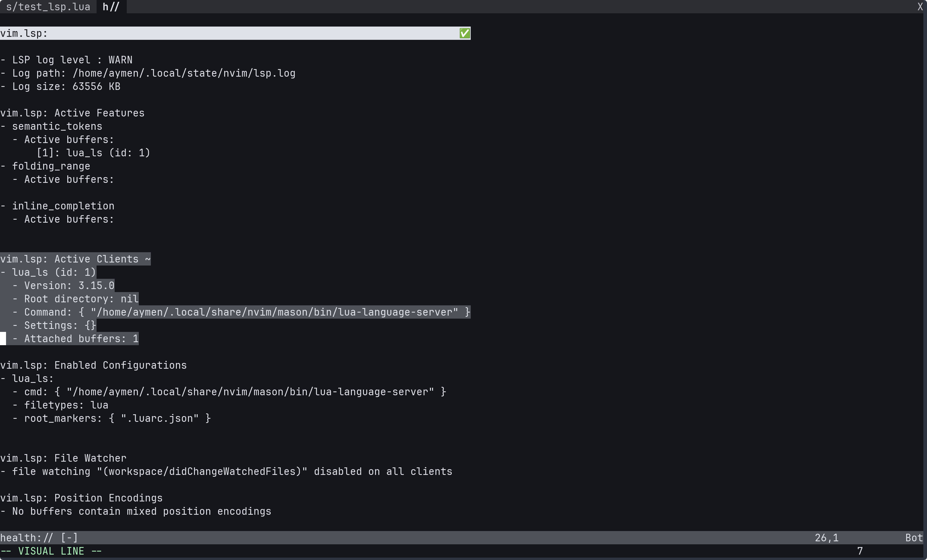
Task: Click the vim.lsp: Active Clients heading
Action: click(x=75, y=259)
